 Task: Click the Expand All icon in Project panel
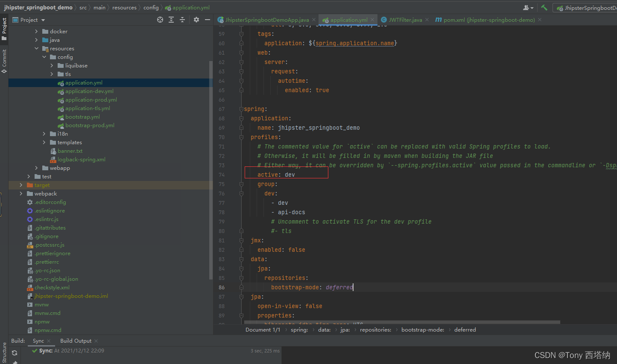coord(171,20)
